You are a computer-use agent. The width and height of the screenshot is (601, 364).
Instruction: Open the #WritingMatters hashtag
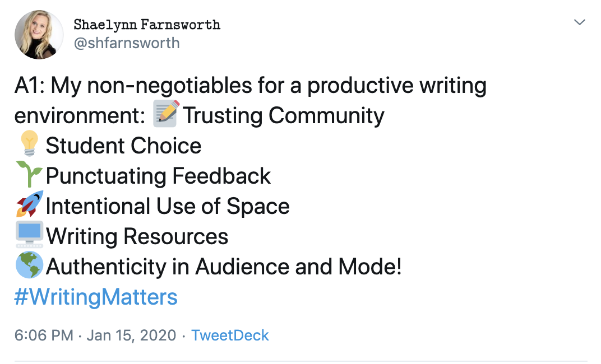point(96,297)
